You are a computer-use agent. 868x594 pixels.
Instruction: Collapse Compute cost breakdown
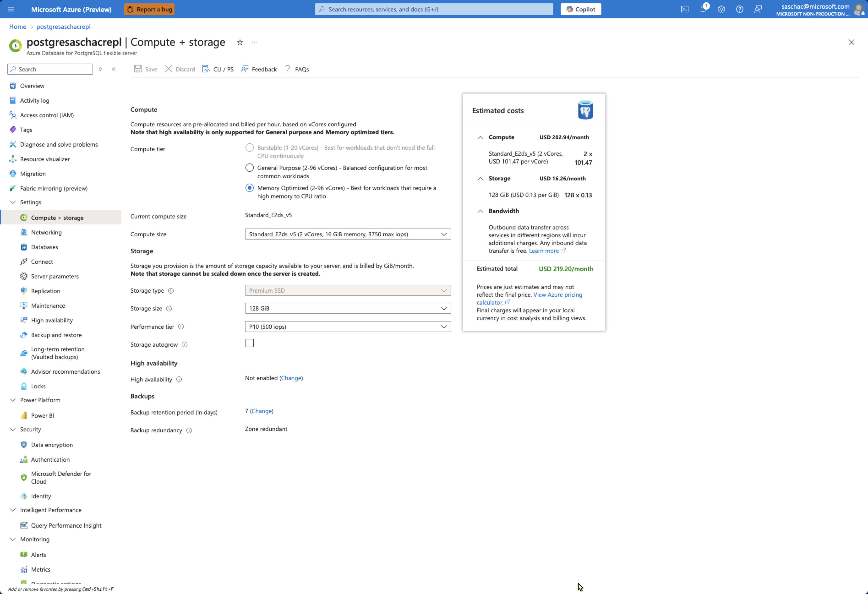(x=480, y=137)
